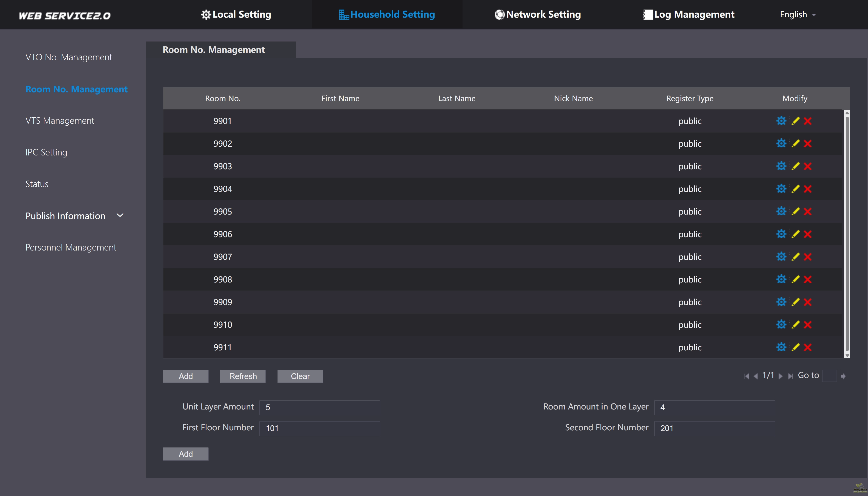Open VTS Management in the sidebar

(60, 120)
